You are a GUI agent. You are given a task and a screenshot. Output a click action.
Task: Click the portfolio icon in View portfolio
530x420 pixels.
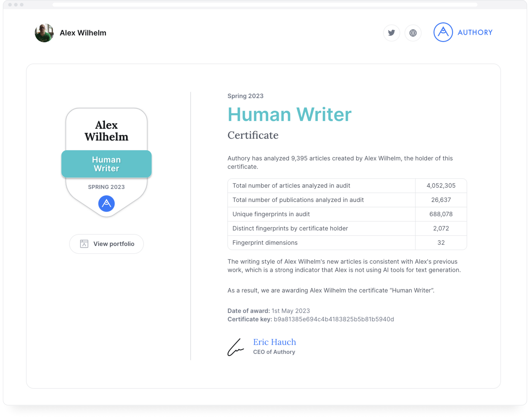[84, 244]
